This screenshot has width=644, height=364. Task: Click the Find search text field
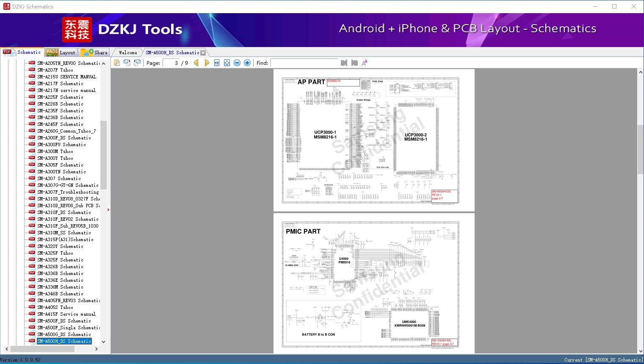pyautogui.click(x=304, y=63)
